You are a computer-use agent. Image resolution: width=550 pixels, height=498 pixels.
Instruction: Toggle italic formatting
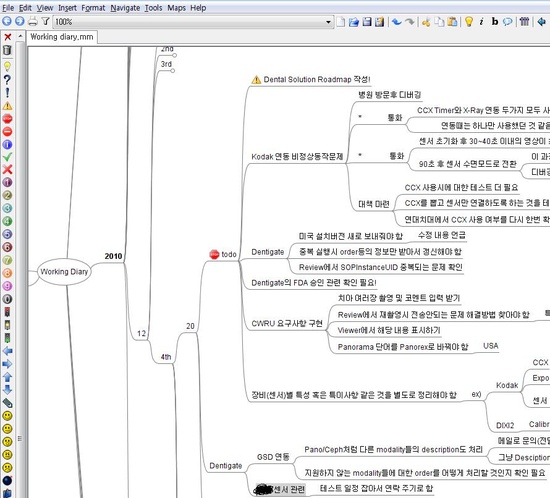[x=482, y=22]
